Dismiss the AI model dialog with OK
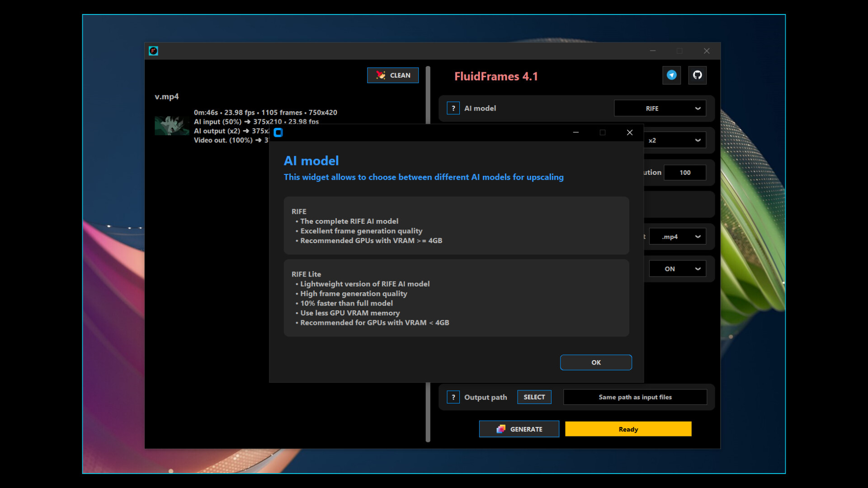 pos(596,362)
